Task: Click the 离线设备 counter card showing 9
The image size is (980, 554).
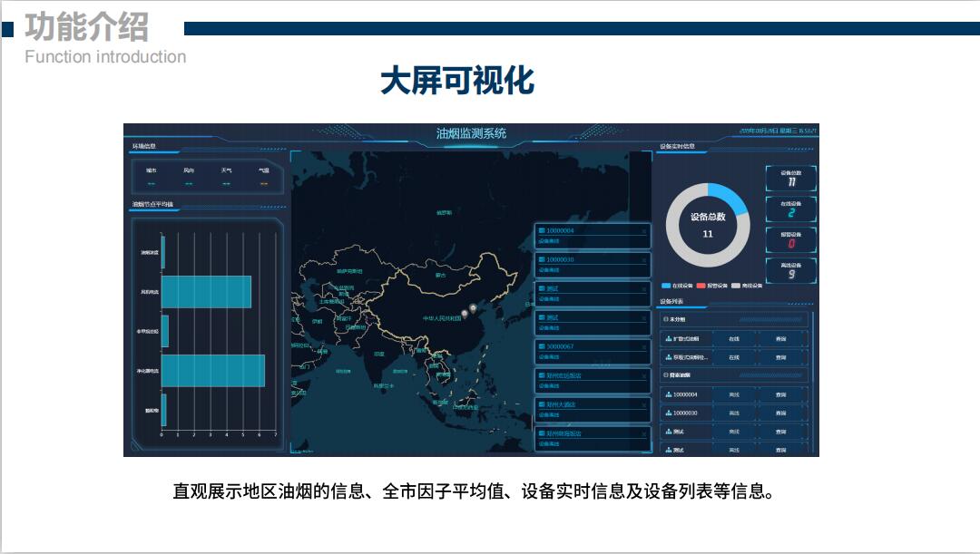Action: 790,270
